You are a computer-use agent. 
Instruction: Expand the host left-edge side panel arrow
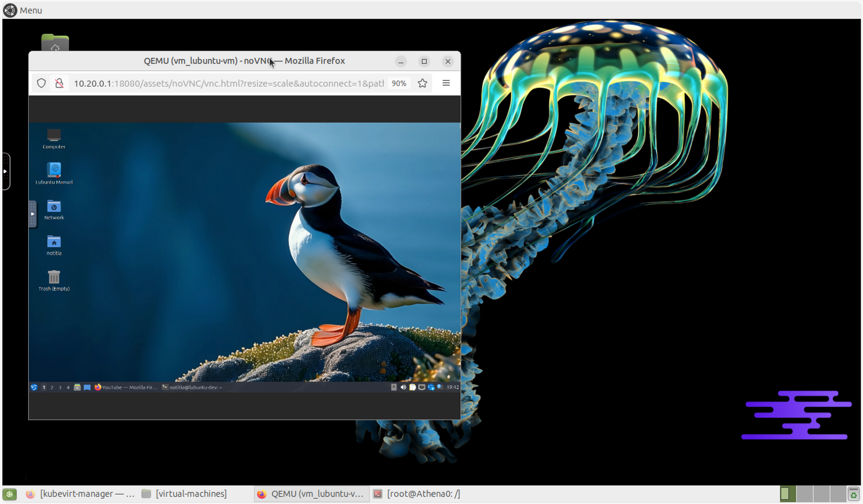point(5,171)
